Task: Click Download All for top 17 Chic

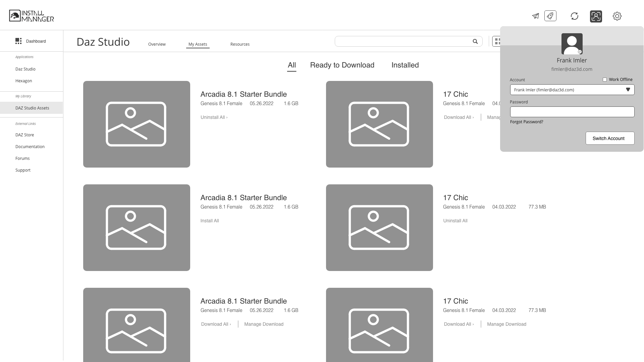Action: coord(459,117)
